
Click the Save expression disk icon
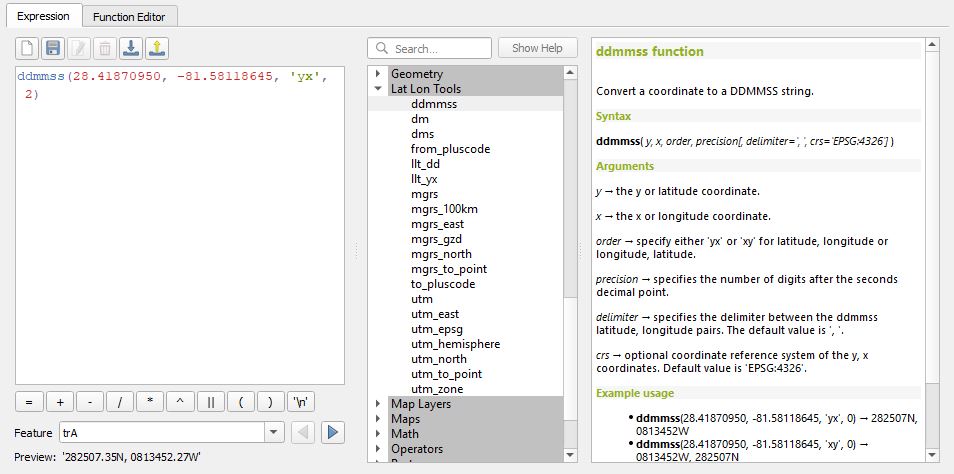point(54,48)
